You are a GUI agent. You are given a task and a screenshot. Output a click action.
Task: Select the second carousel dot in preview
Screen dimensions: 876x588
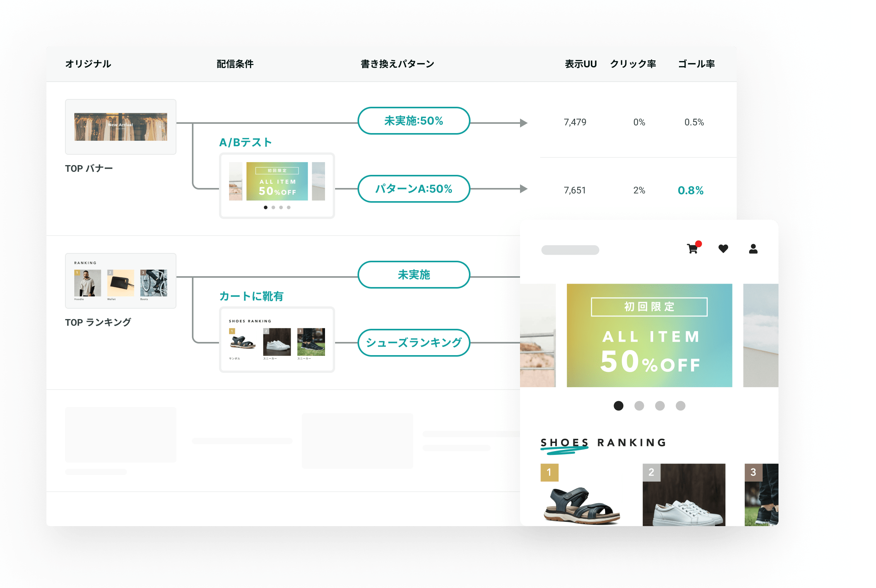click(639, 405)
